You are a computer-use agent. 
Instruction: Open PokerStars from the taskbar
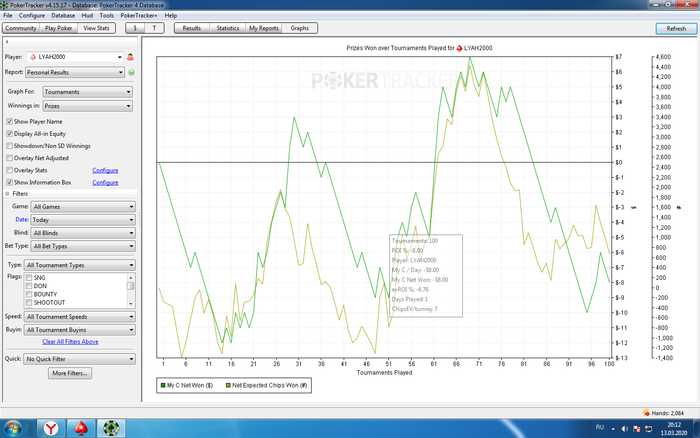click(x=81, y=428)
